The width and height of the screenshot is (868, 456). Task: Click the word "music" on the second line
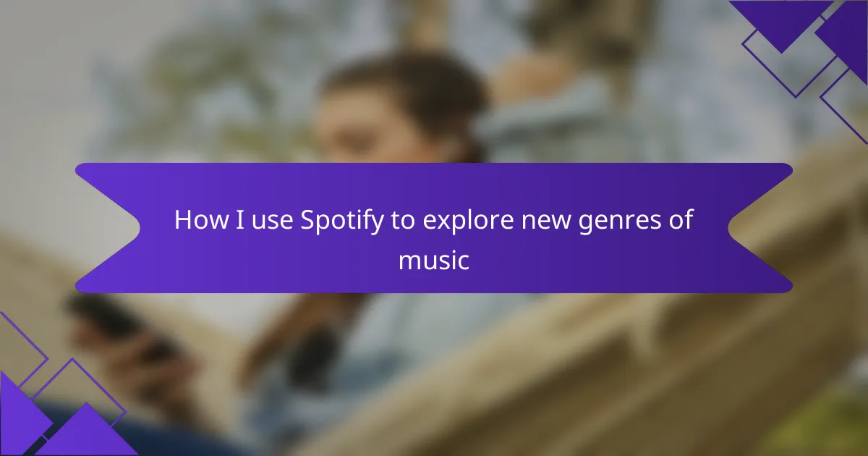434,261
